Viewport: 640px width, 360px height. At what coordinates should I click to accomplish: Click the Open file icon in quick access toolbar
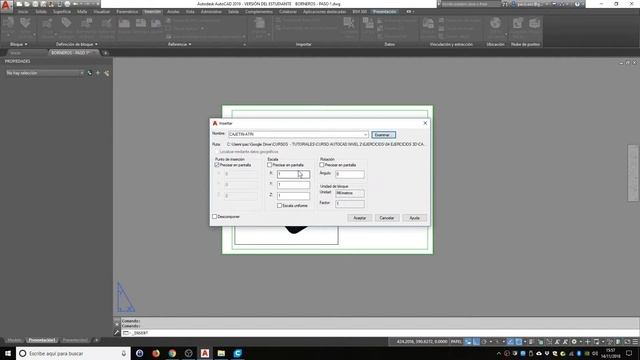[x=27, y=4]
